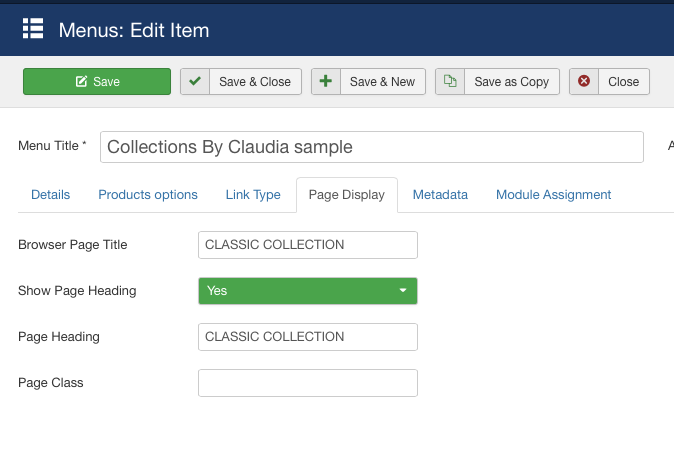Go to the Metadata tab

click(440, 195)
